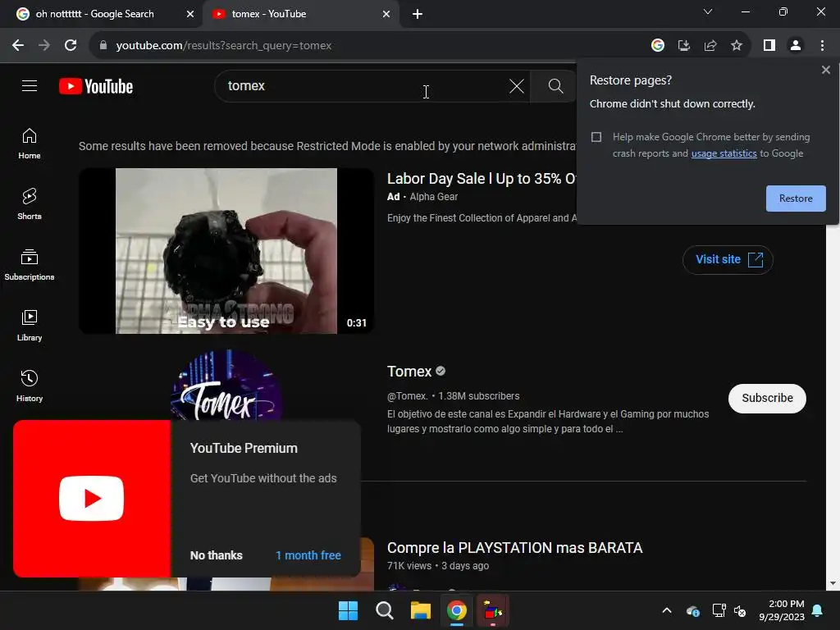Click the Google icon in the address bar
Screen dimensions: 840x630
coord(658,46)
